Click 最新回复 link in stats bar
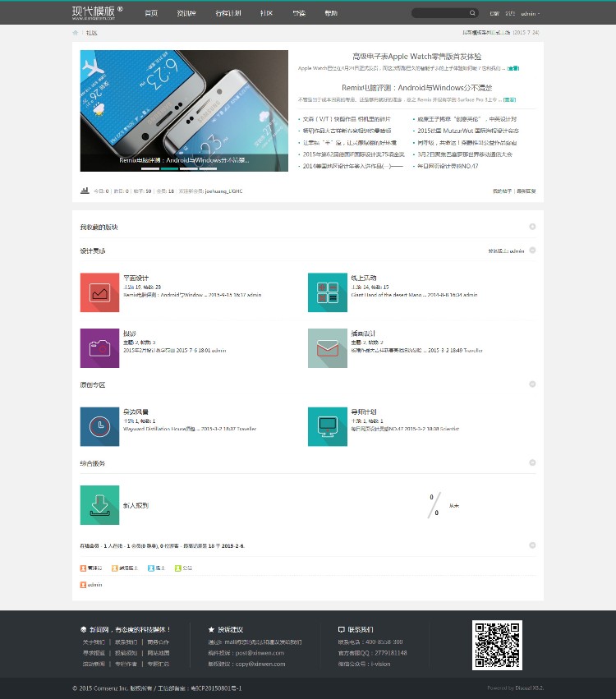Screen dimensions: 616x699 point(526,191)
